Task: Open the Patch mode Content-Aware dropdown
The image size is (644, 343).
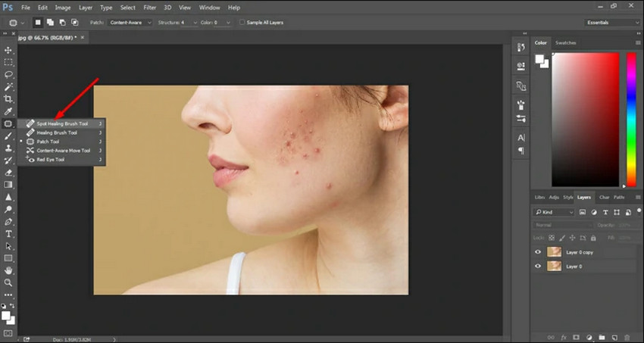Action: [130, 23]
